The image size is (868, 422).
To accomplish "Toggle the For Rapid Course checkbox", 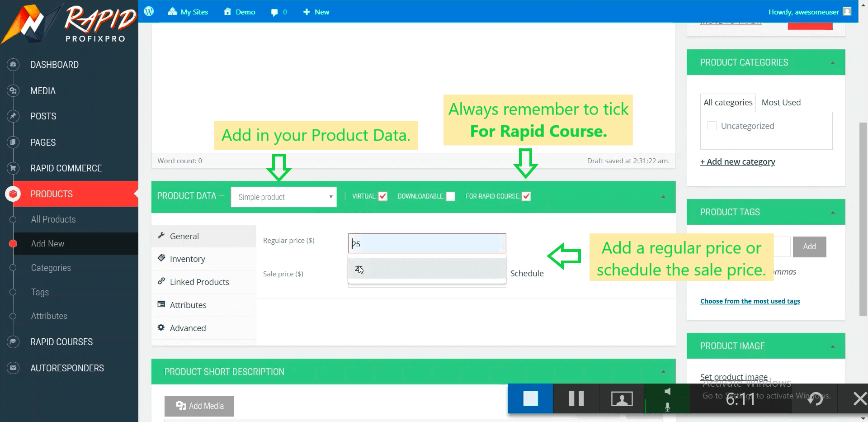I will click(x=526, y=196).
